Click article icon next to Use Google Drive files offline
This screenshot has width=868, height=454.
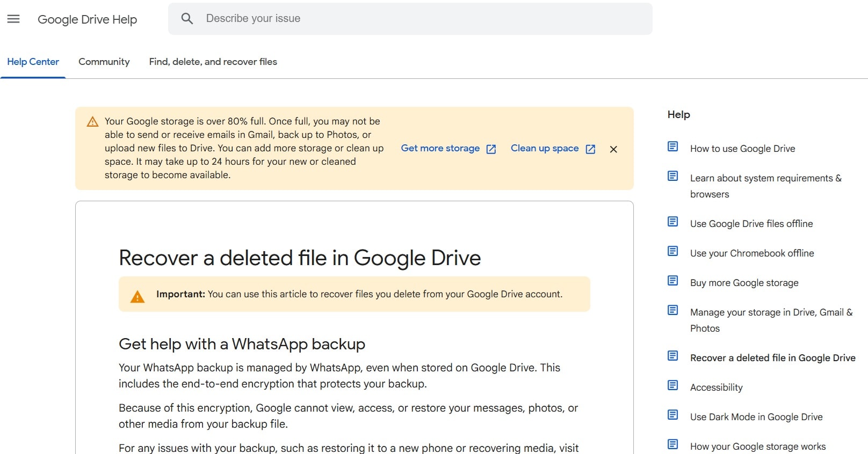pos(672,222)
